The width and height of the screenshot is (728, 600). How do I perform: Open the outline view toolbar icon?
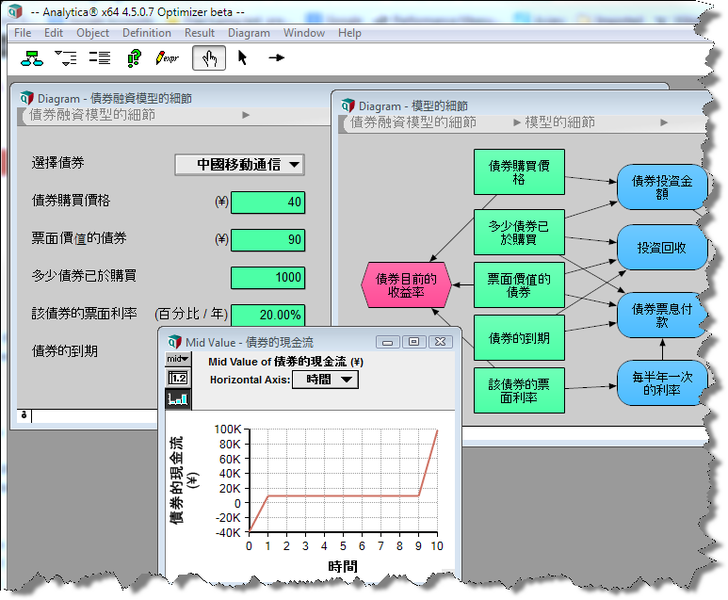click(x=65, y=58)
